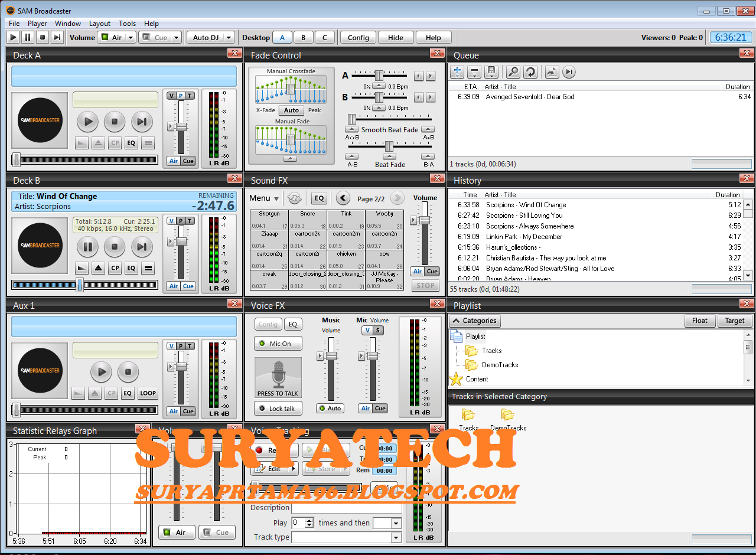Open the Tools menu
Screen dimensions: 756x555
point(127,24)
